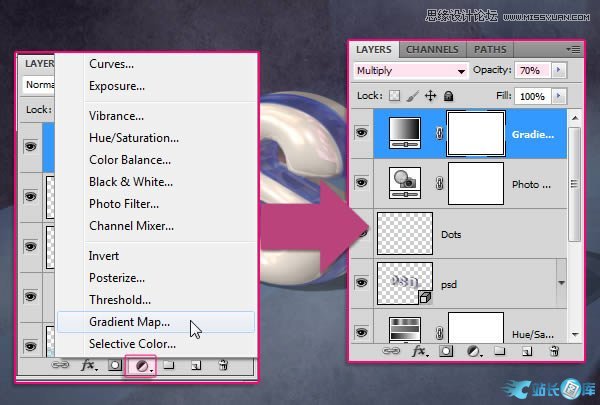Open the Opacity slider arrow
This screenshot has height=405, width=600.
pyautogui.click(x=558, y=71)
